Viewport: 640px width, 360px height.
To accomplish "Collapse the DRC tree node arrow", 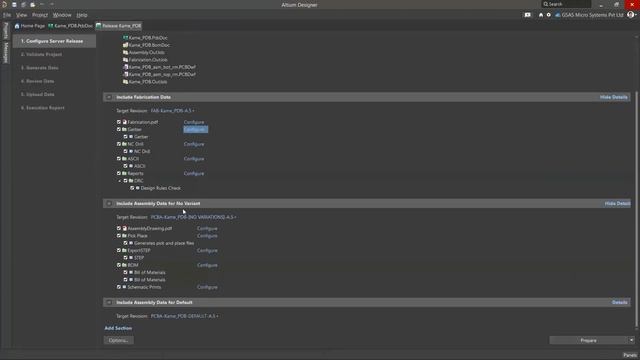I will [x=120, y=181].
